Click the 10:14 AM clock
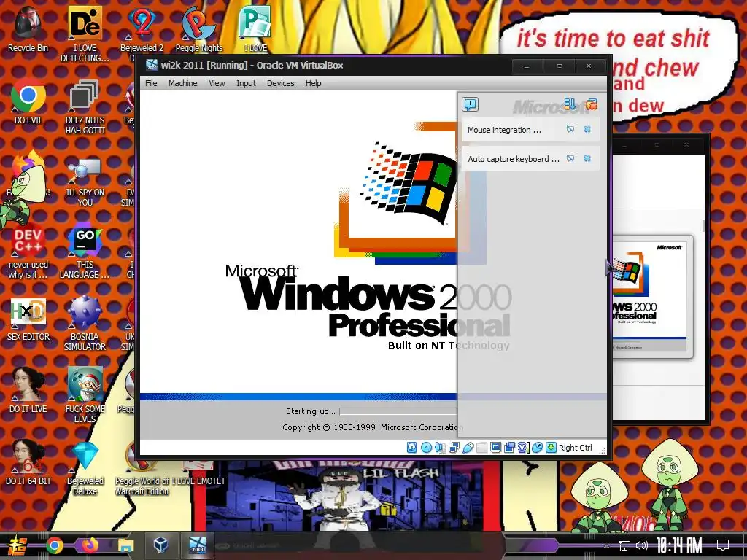Viewport: 747px width, 560px height. tap(678, 545)
